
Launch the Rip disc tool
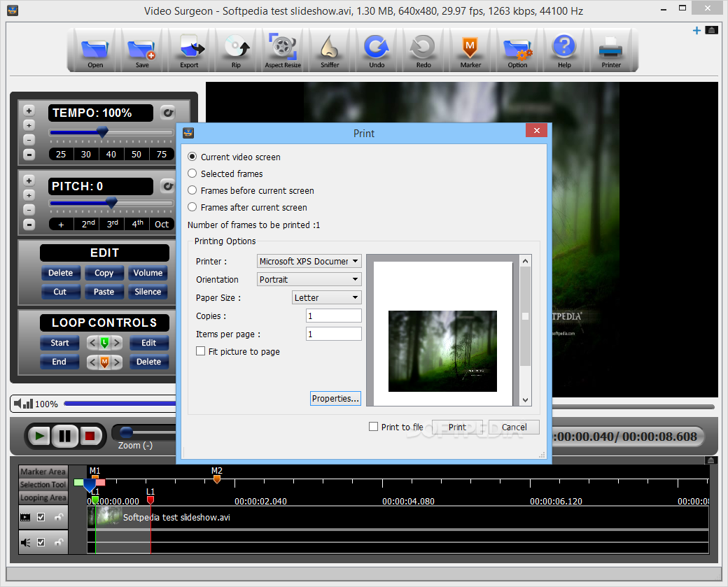pos(236,51)
